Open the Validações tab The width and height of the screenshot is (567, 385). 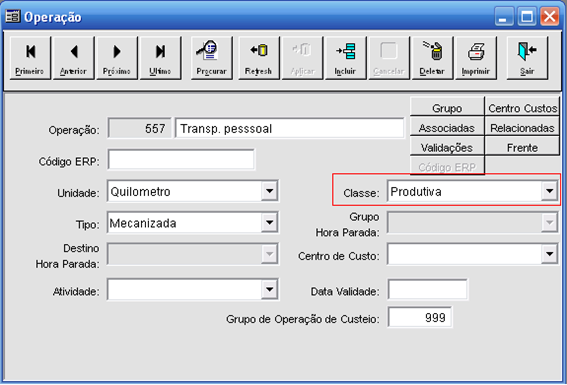[447, 147]
